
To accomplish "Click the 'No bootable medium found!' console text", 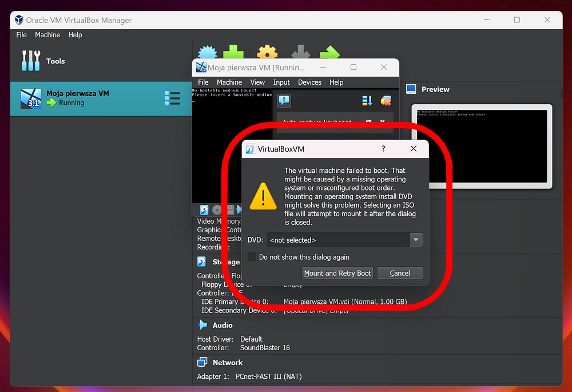I will click(x=224, y=90).
